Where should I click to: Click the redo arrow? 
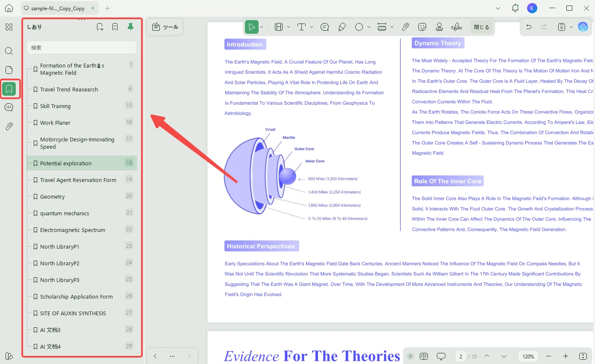pos(544,27)
